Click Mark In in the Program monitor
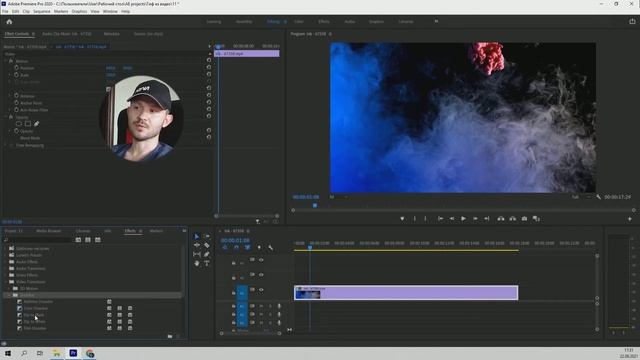Screen dimensions: 640x360 [x=415, y=219]
